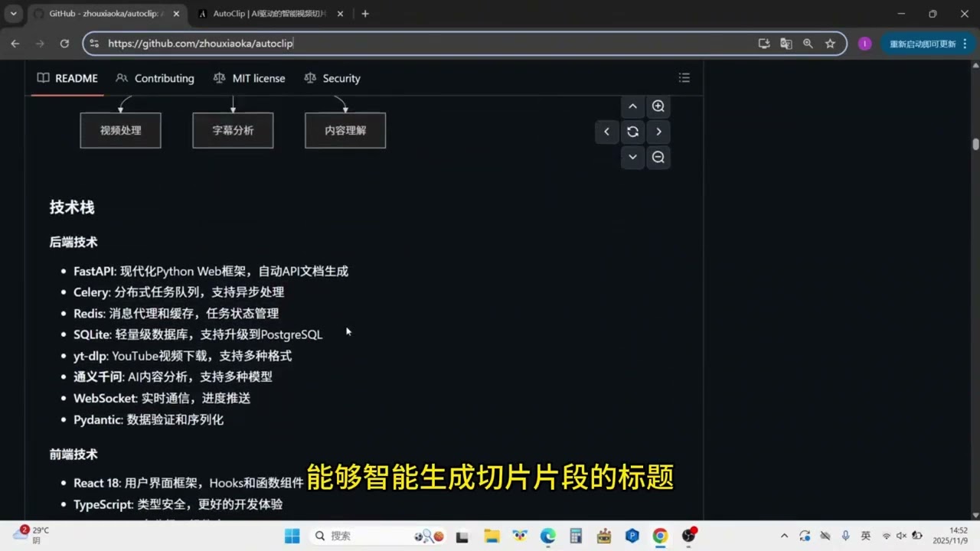Open a new browser tab with plus

[x=365, y=14]
